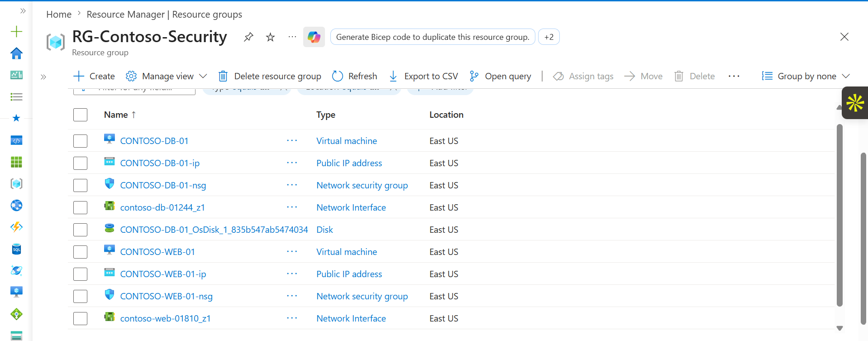
Task: Expand the portal sidebar with double chevron
Action: tap(23, 10)
